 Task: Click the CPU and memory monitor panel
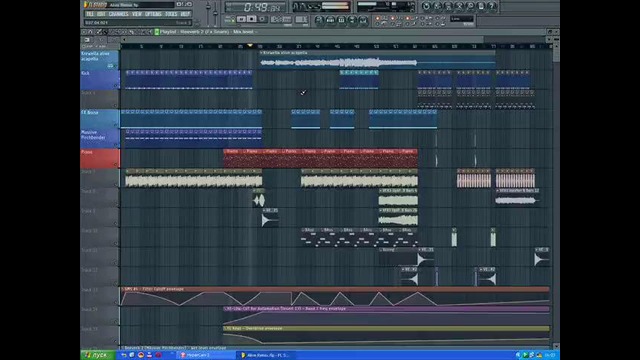tap(385, 7)
